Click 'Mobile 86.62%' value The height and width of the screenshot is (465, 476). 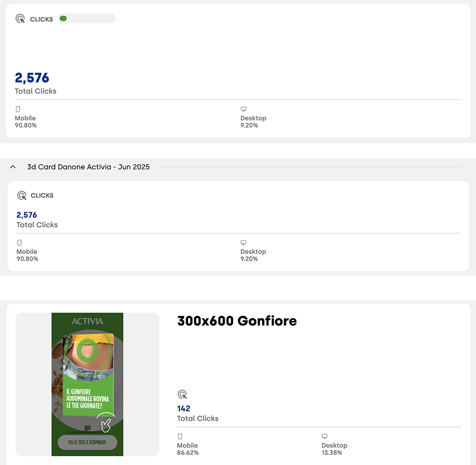[188, 452]
